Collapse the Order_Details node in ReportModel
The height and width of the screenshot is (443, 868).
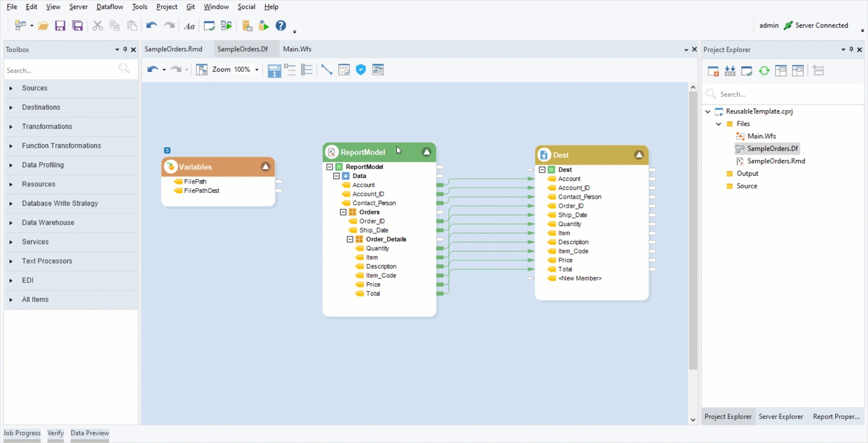tap(350, 239)
